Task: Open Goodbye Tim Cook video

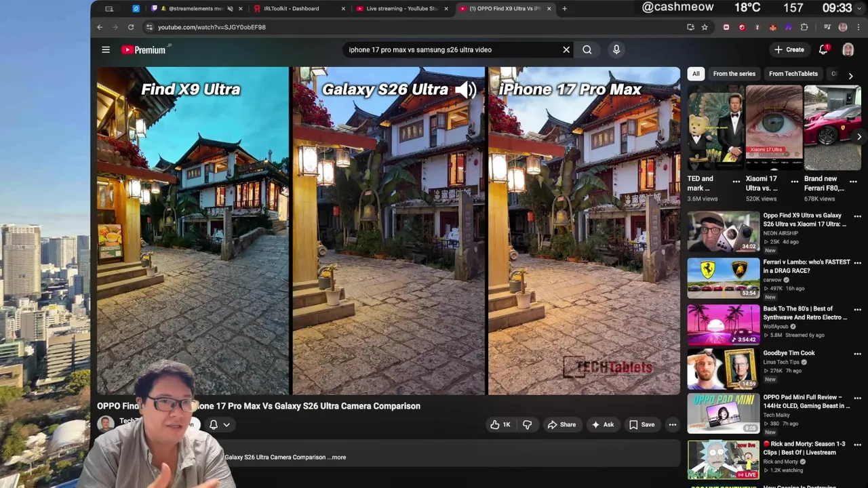Action: coord(724,369)
